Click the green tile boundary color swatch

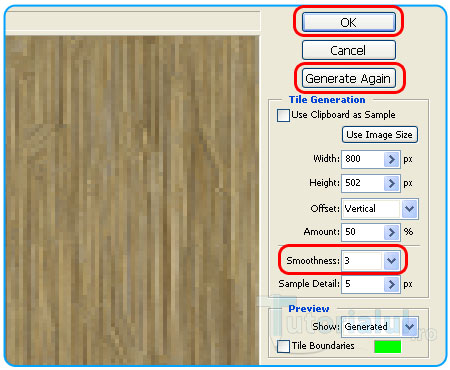point(388,346)
